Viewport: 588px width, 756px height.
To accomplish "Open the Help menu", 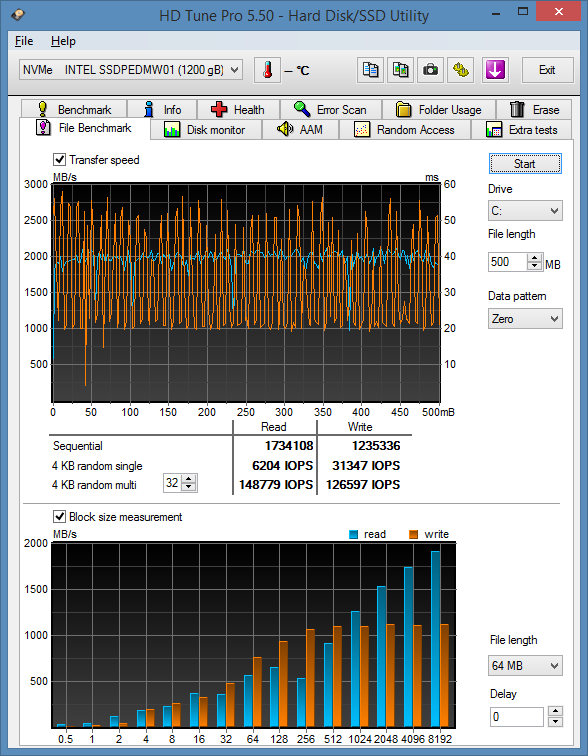I will [63, 41].
